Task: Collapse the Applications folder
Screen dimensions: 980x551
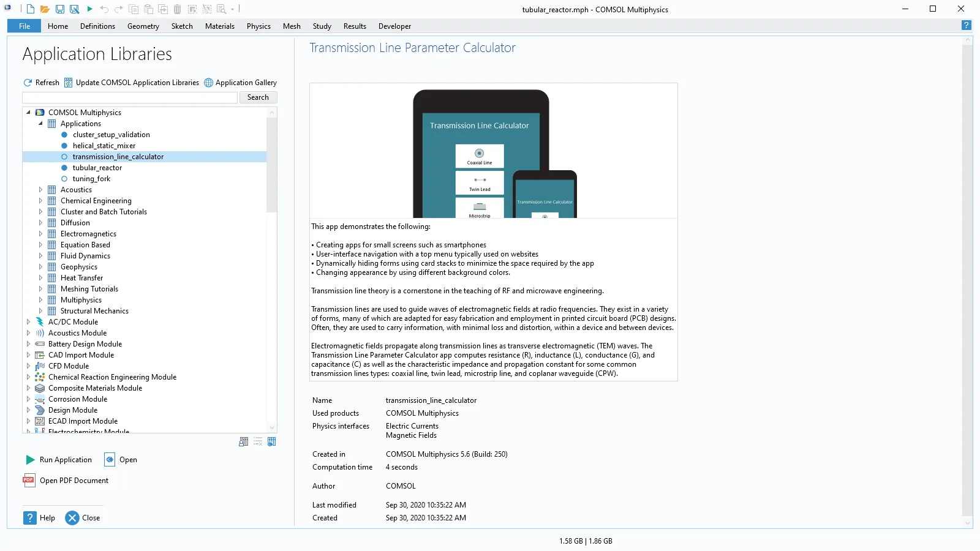Action: (40, 124)
